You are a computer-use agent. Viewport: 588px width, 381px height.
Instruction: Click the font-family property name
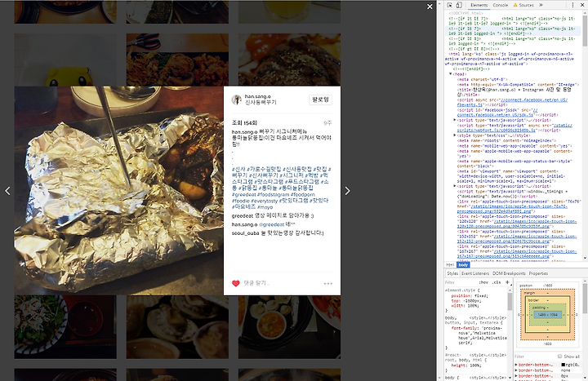coord(462,328)
